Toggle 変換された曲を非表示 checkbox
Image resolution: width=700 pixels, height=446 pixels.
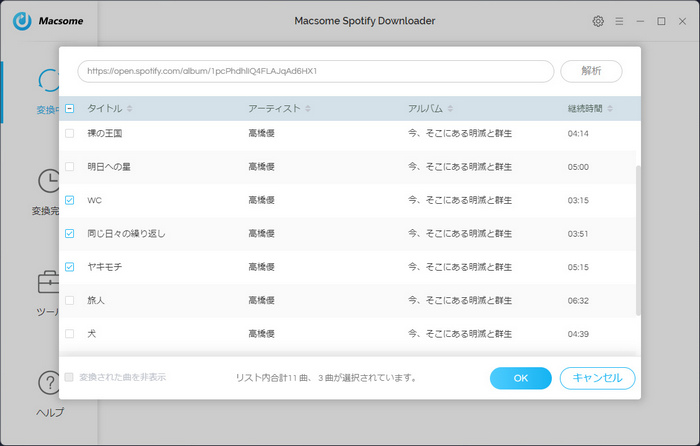69,377
